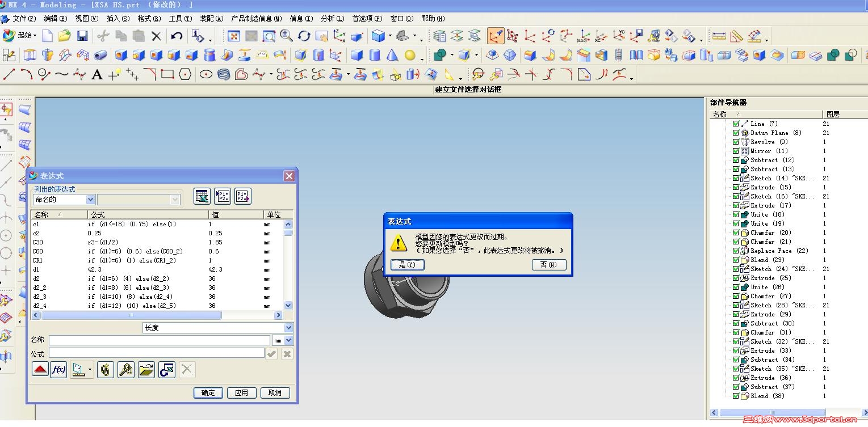Click the import expressions P1=P2= icon
The width and height of the screenshot is (868, 427).
(223, 196)
